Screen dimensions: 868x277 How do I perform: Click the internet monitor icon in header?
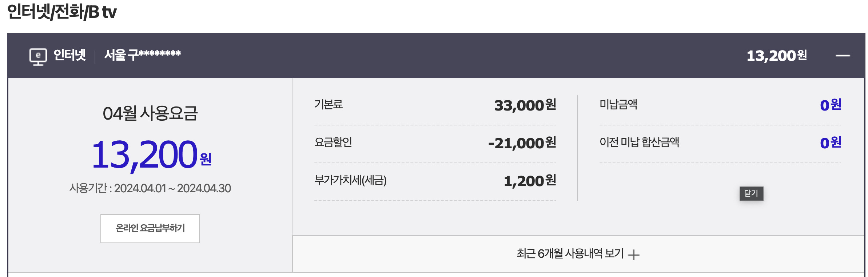tap(38, 56)
